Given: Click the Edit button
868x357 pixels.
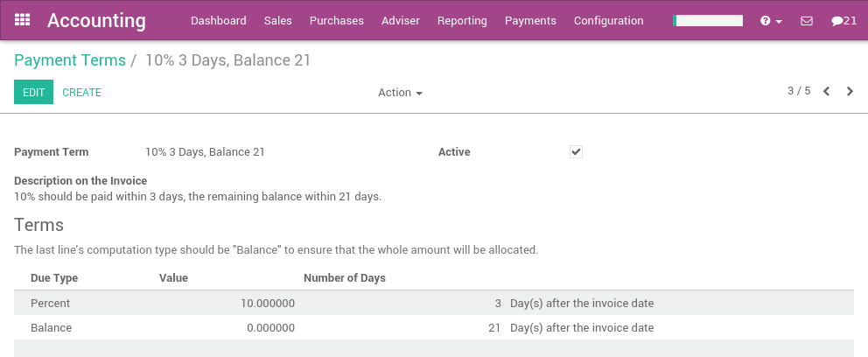Looking at the screenshot, I should pyautogui.click(x=33, y=92).
